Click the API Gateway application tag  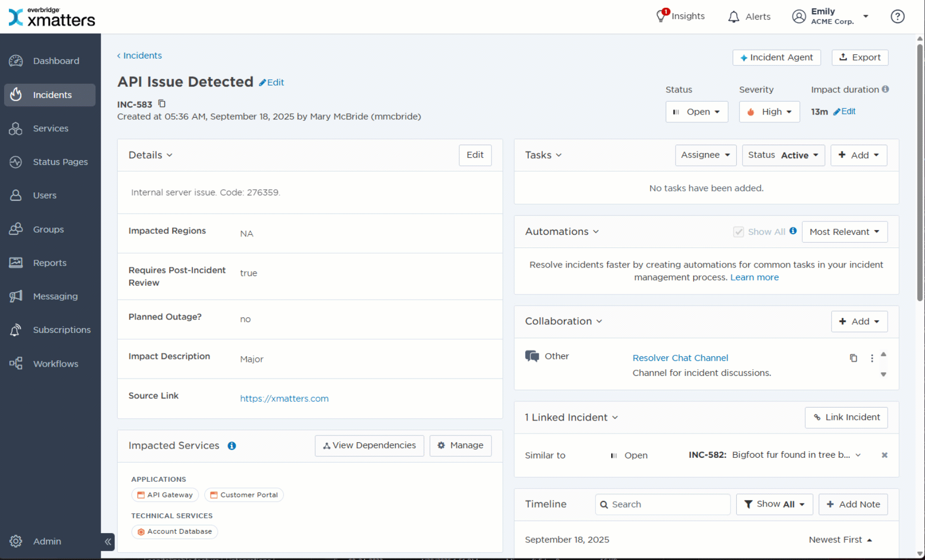165,495
